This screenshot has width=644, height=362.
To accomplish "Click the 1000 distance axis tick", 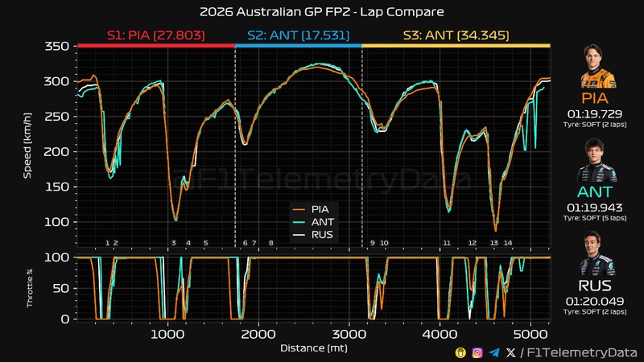I will click(x=167, y=334).
